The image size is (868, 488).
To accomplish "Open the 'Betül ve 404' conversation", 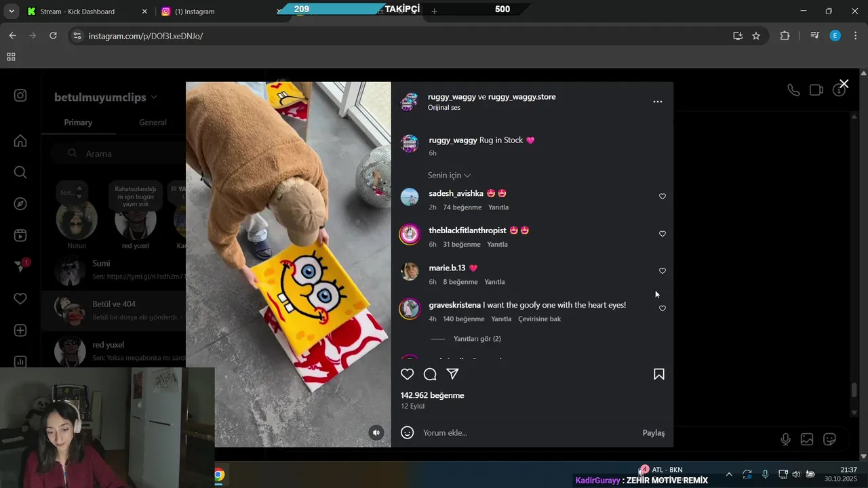I will pyautogui.click(x=113, y=310).
